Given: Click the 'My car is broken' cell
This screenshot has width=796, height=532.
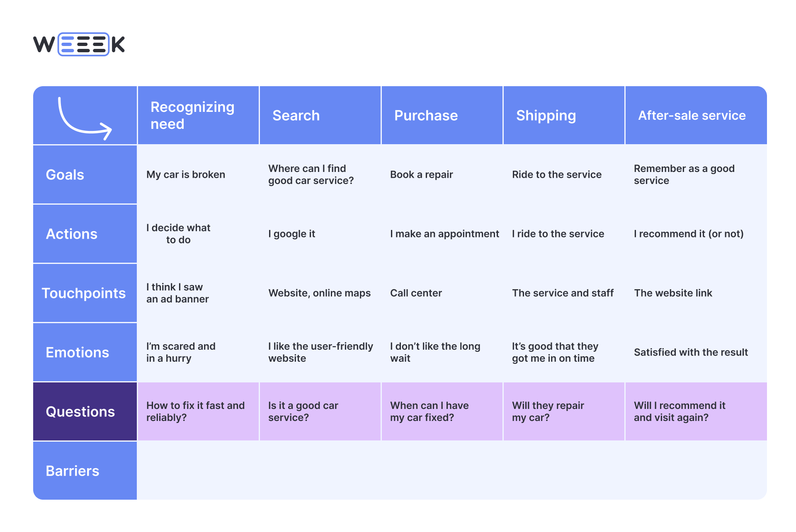Looking at the screenshot, I should point(186,174).
